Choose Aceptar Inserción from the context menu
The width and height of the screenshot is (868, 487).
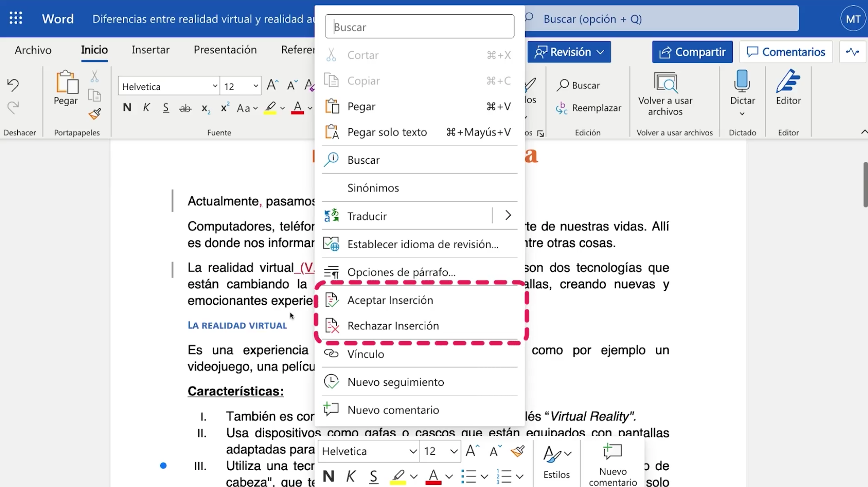click(x=391, y=299)
